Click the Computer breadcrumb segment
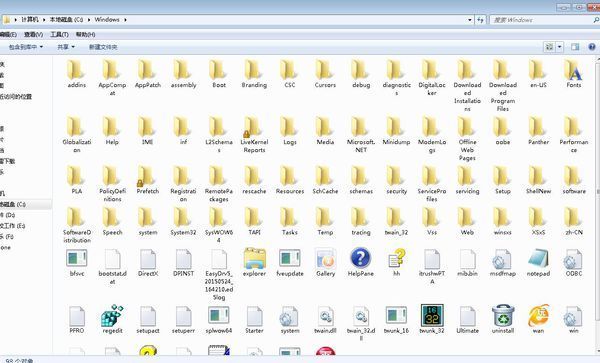 [x=30, y=20]
